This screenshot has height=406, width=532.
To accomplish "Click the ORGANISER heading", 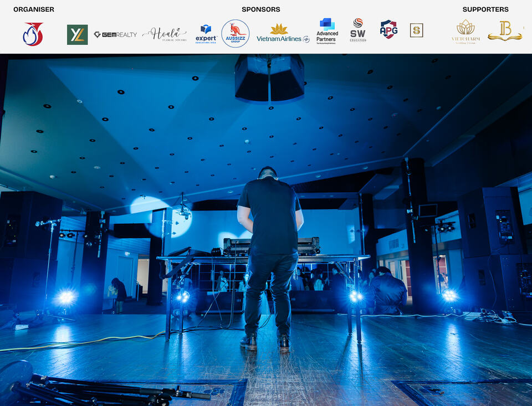I will pos(34,9).
